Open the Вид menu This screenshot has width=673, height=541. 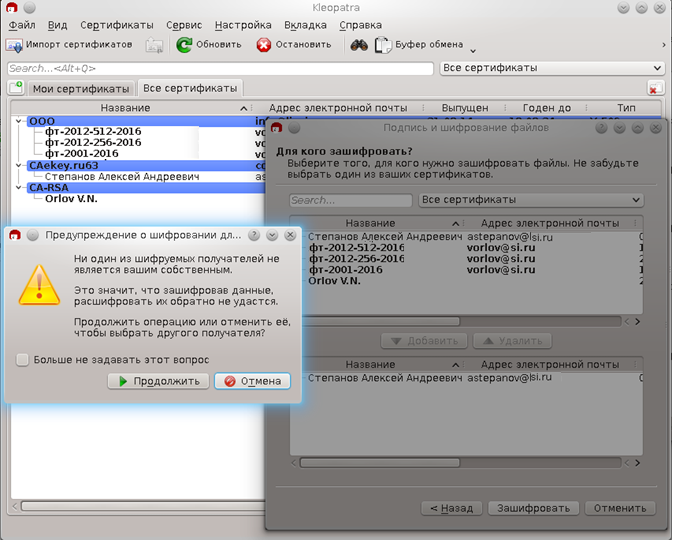pos(57,25)
